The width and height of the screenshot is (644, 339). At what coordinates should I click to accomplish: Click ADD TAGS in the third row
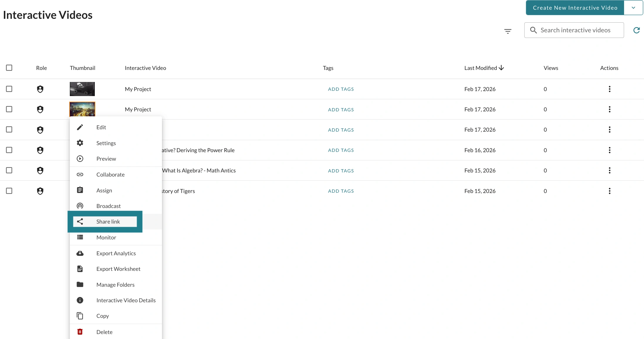point(341,130)
